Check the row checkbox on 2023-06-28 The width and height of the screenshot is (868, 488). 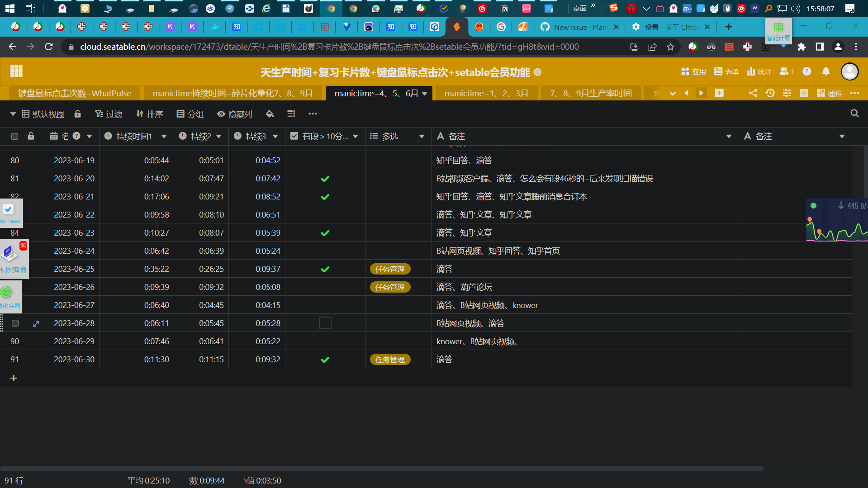[15, 323]
